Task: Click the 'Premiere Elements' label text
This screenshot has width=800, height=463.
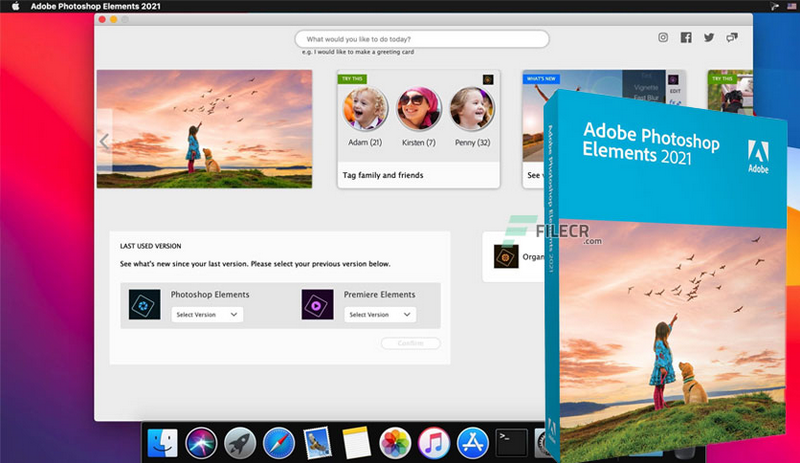Action: point(379,295)
